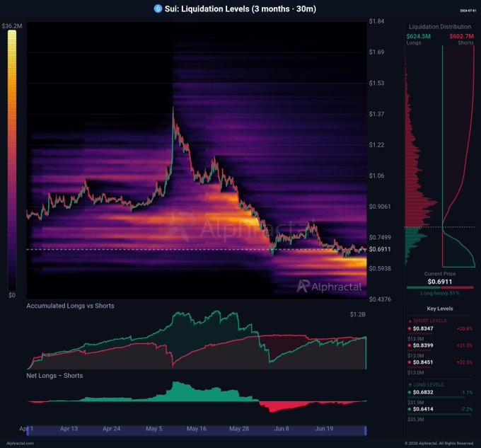Click the Current Price $0.6911 value in sidebar
The height and width of the screenshot is (448, 481).
440,282
